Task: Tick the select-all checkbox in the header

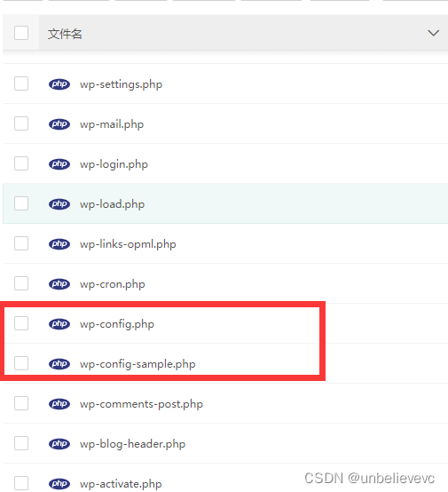Action: [21, 33]
